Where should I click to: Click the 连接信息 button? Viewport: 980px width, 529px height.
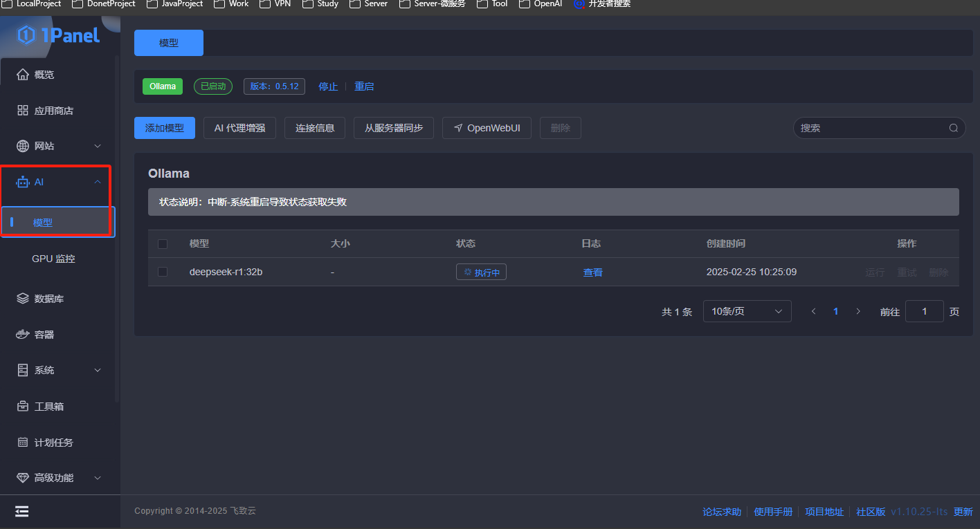315,128
